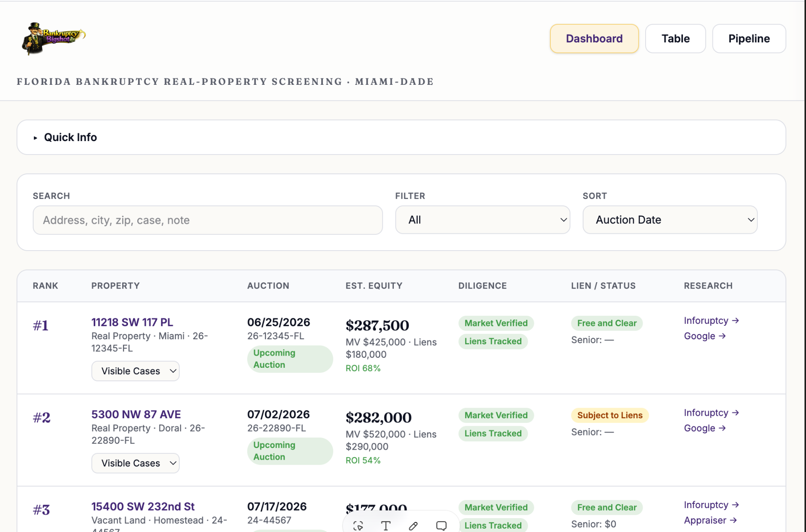Click the Bankruptcy Bigshot logo

point(53,38)
